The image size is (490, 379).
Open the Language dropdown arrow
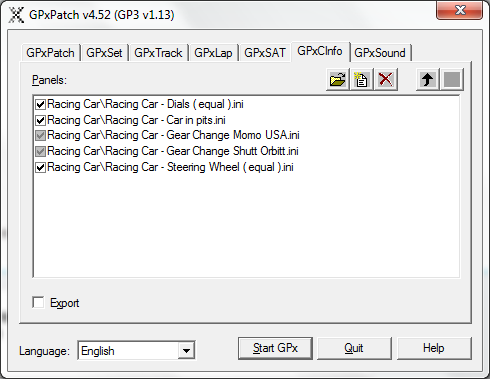pyautogui.click(x=186, y=351)
